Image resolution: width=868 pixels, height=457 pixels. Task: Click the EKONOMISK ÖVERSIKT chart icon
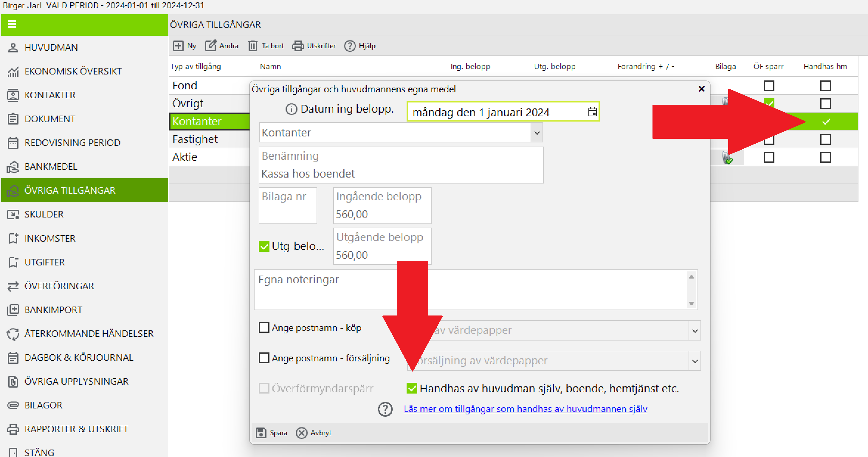[x=13, y=71]
